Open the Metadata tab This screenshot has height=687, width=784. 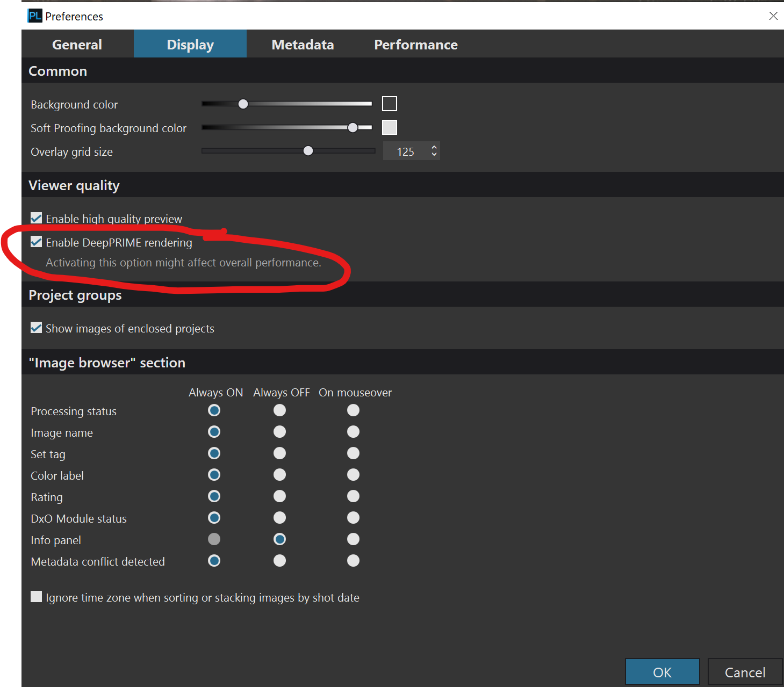point(303,45)
